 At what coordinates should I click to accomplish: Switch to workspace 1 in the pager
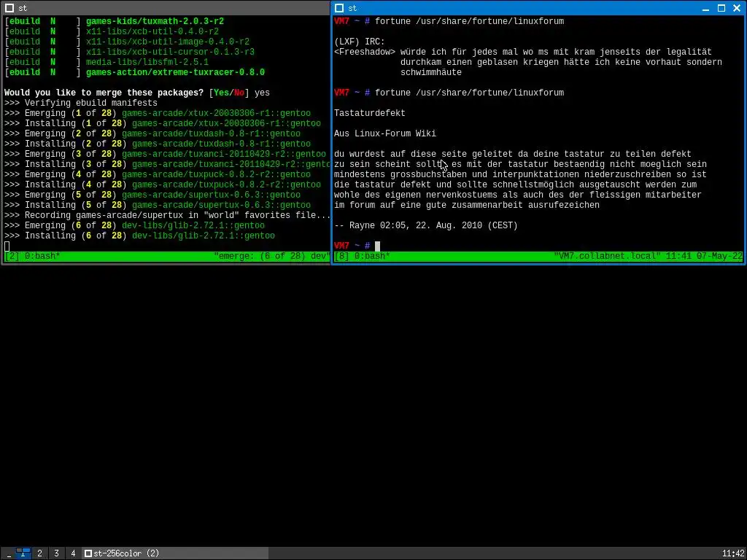(x=23, y=553)
